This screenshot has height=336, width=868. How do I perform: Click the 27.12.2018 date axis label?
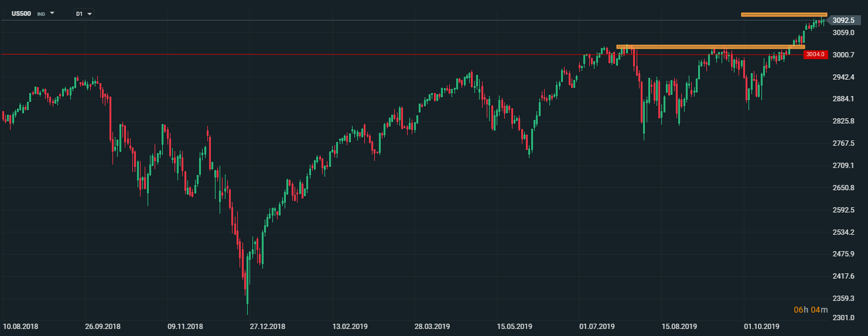tap(267, 326)
